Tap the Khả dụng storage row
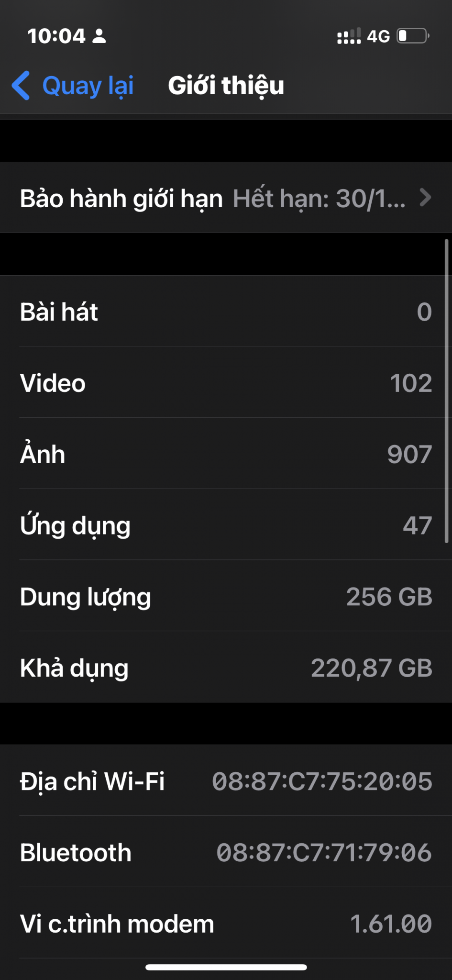Image resolution: width=452 pixels, height=980 pixels. coord(226,668)
